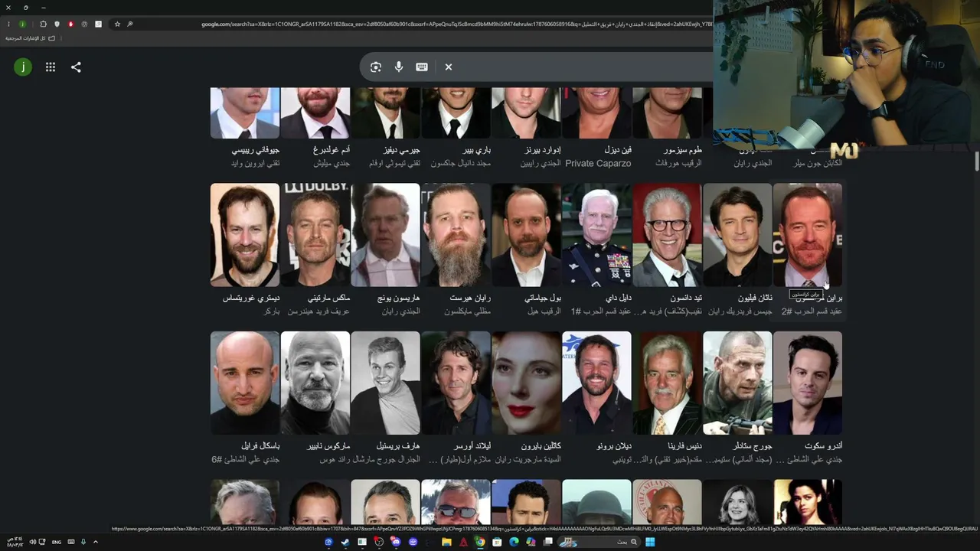Viewport: 980px width, 551px height.
Task: Show hidden system tray icons
Action: pos(95,542)
